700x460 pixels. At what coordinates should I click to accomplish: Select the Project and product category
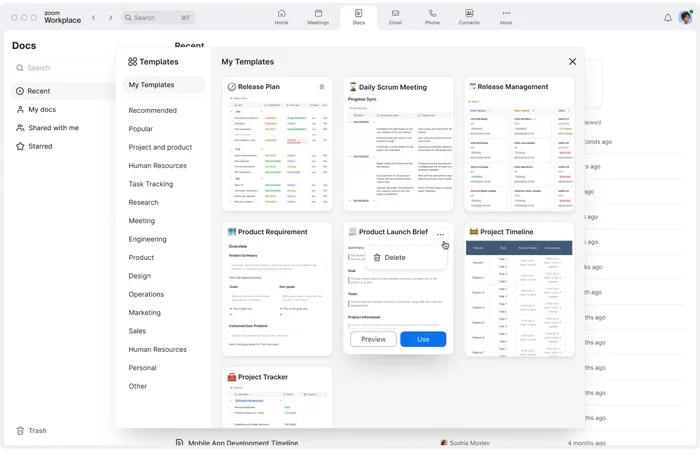tap(160, 147)
